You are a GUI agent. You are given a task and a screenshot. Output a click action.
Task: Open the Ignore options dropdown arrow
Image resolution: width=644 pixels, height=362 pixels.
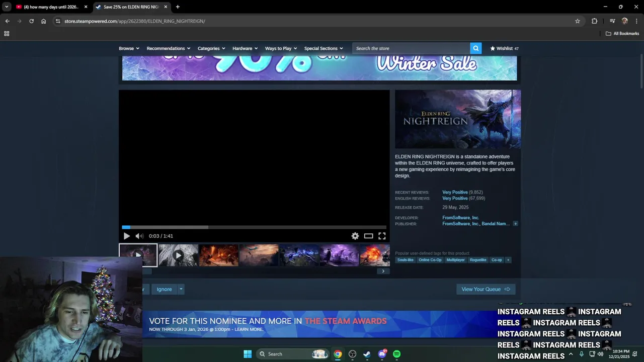click(181, 289)
